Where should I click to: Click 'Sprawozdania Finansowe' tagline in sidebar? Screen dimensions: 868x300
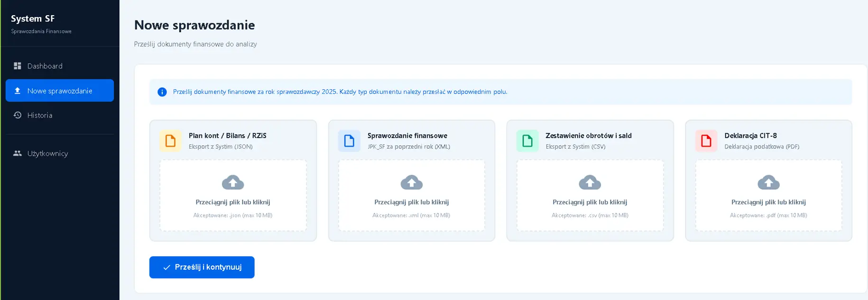point(41,31)
